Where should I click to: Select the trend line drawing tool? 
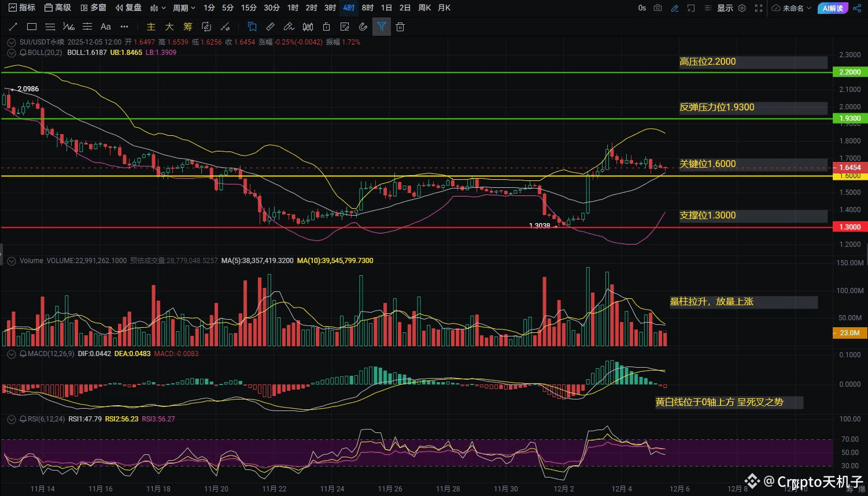[x=13, y=27]
